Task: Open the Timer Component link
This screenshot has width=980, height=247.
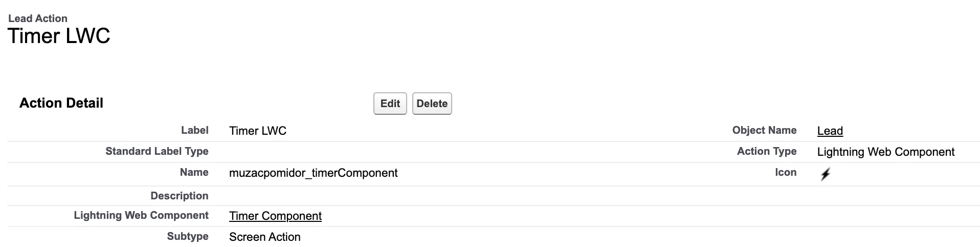Action: [x=275, y=216]
